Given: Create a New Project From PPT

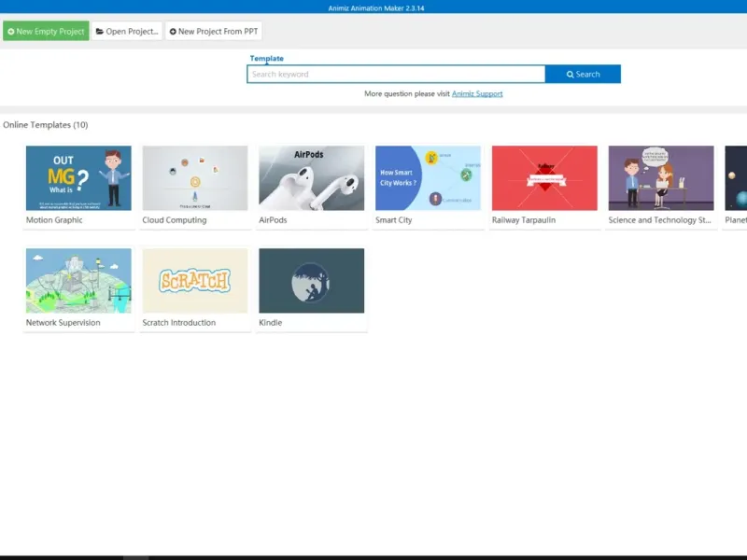Looking at the screenshot, I should click(x=214, y=31).
